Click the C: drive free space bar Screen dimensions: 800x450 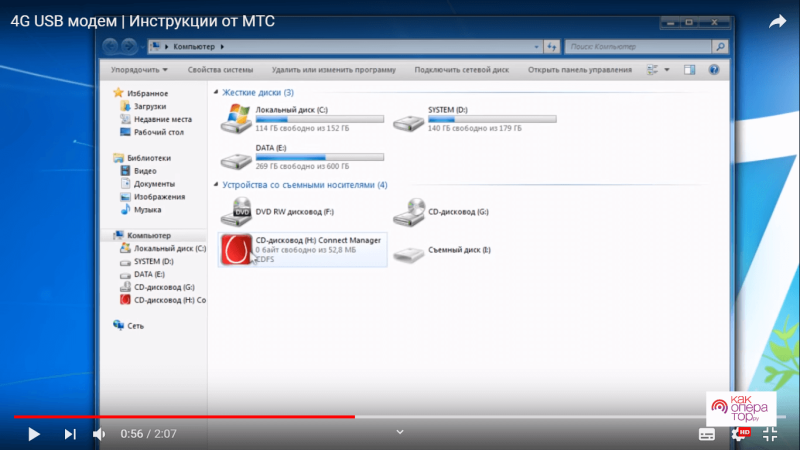(x=320, y=119)
